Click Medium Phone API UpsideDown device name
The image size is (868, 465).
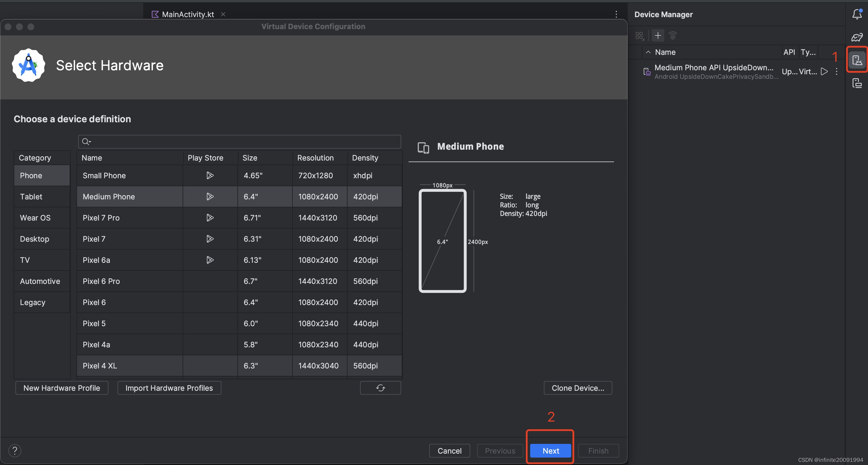pyautogui.click(x=714, y=67)
